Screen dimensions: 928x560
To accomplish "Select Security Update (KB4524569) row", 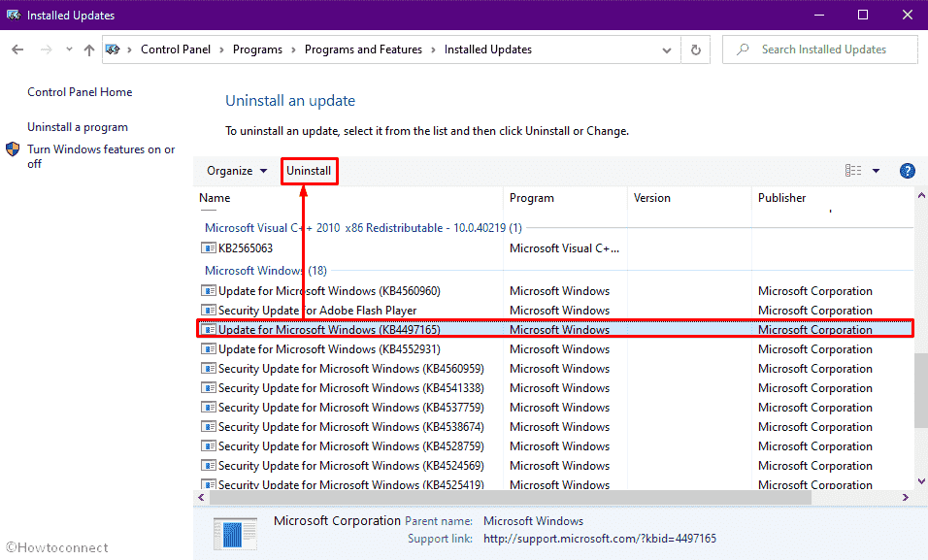I will tap(553, 466).
